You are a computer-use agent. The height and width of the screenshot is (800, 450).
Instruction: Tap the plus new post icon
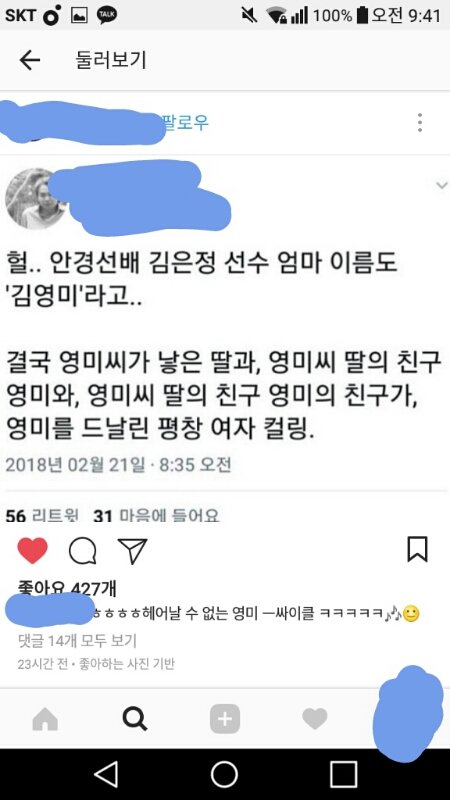click(224, 719)
